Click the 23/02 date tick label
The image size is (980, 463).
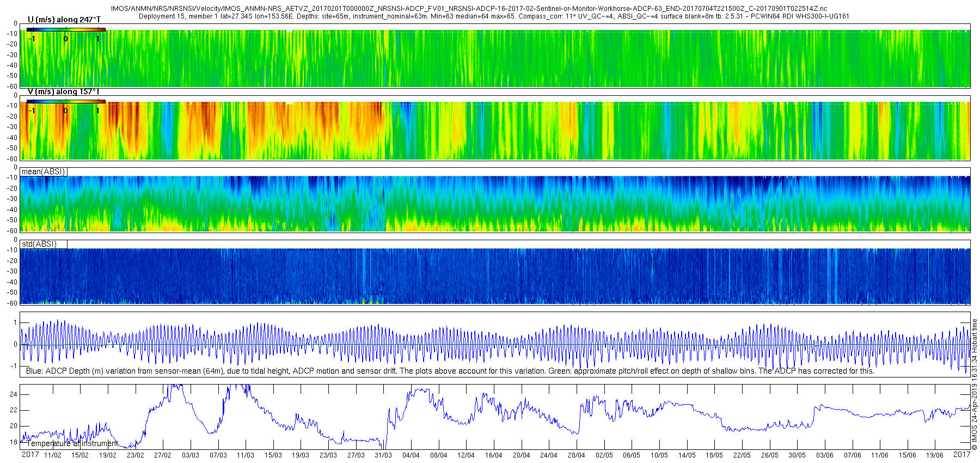(x=136, y=455)
